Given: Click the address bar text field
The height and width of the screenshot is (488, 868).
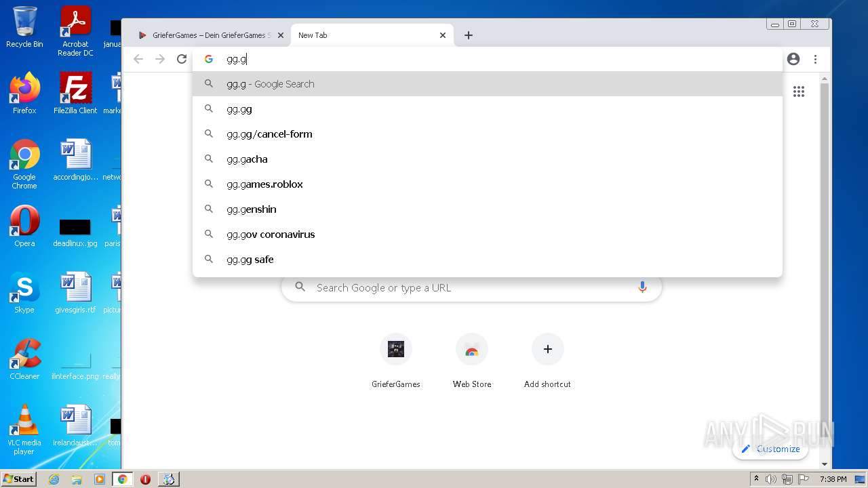Looking at the screenshot, I should tap(488, 59).
